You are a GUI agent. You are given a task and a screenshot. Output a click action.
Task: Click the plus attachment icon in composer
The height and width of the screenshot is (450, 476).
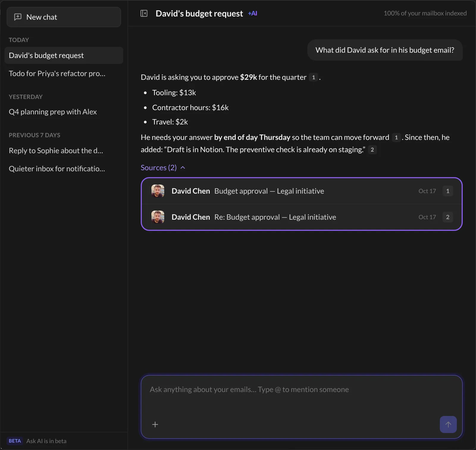pyautogui.click(x=155, y=424)
